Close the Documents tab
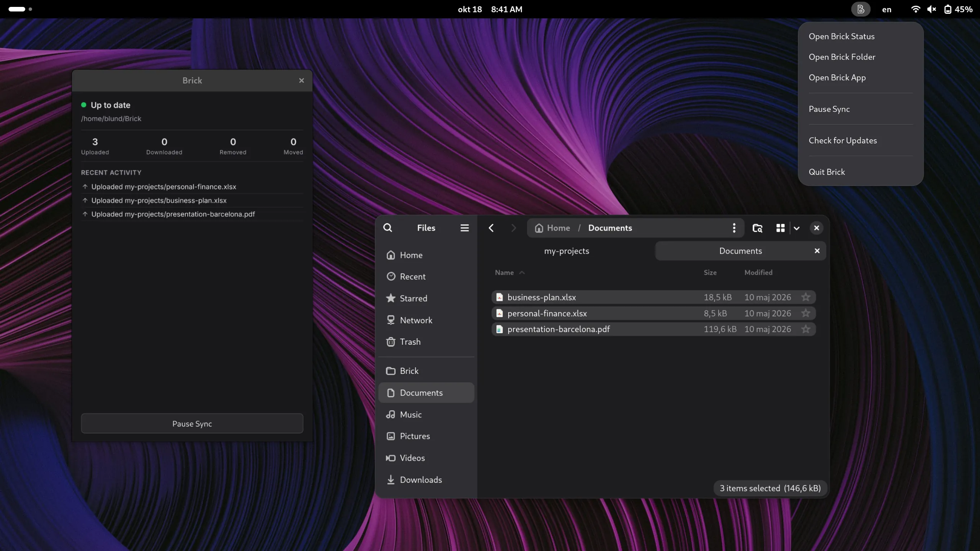The height and width of the screenshot is (551, 980). [817, 251]
